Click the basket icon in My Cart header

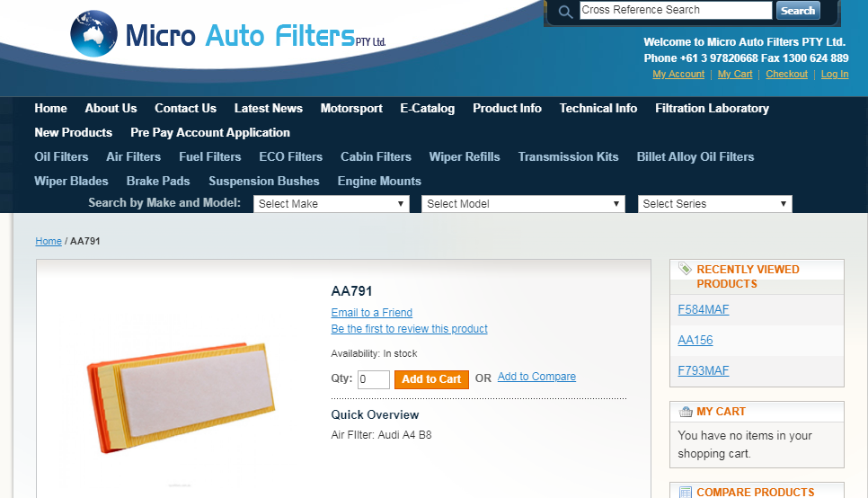tap(686, 412)
